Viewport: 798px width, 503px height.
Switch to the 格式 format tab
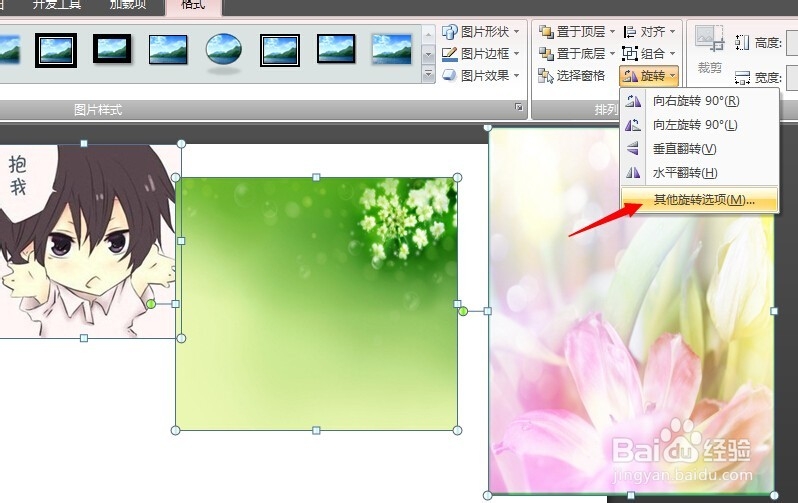tap(193, 5)
